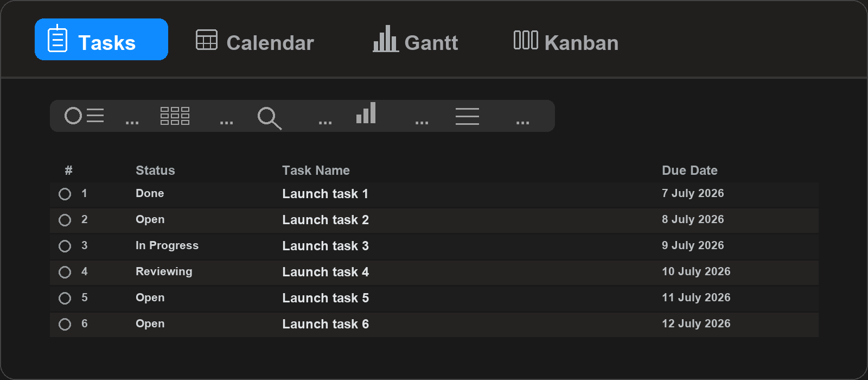Open the Gantt tab
Screen dimensions: 868x380
click(416, 40)
